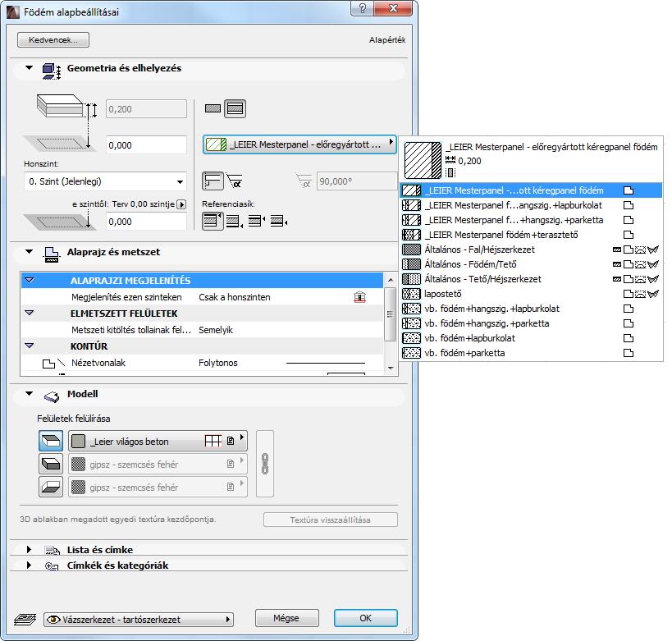672x641 pixels.
Task: Open the help question mark button
Action: tap(362, 8)
